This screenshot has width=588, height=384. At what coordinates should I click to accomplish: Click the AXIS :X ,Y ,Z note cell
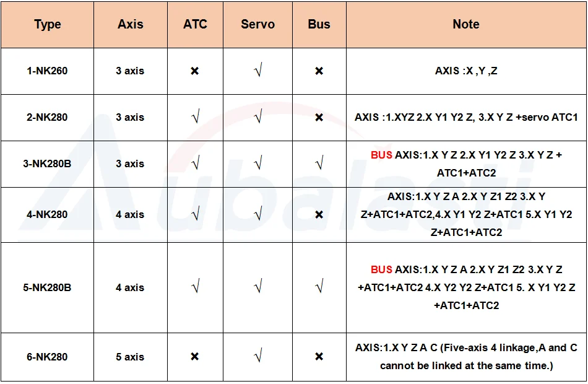466,71
